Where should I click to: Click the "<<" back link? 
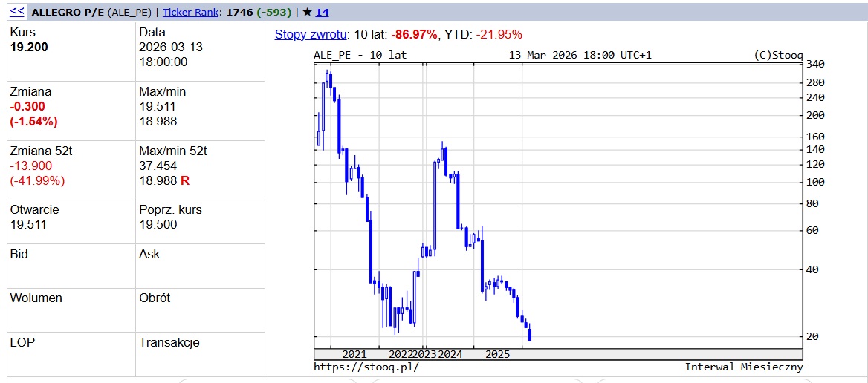click(x=17, y=11)
